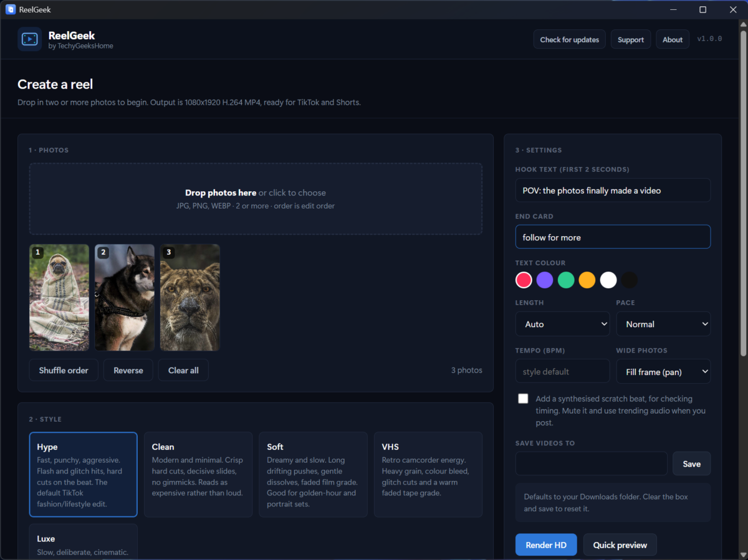
Task: Click the '3 photos' count text
Action: coord(467,370)
